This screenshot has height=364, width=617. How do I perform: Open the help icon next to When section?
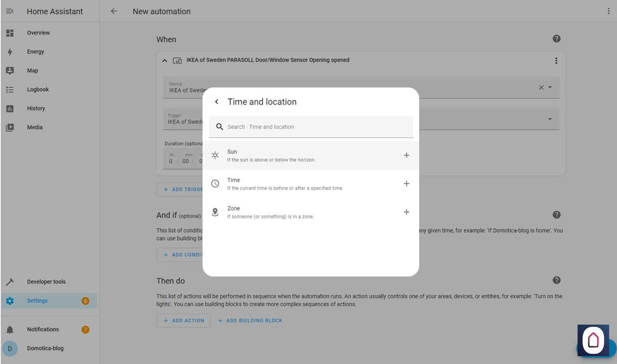(x=557, y=39)
